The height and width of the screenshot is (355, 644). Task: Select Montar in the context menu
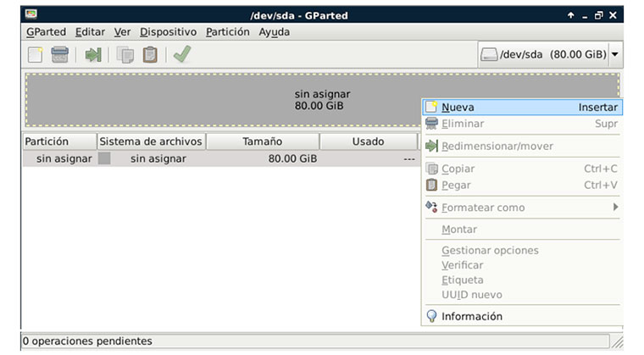coord(522,230)
